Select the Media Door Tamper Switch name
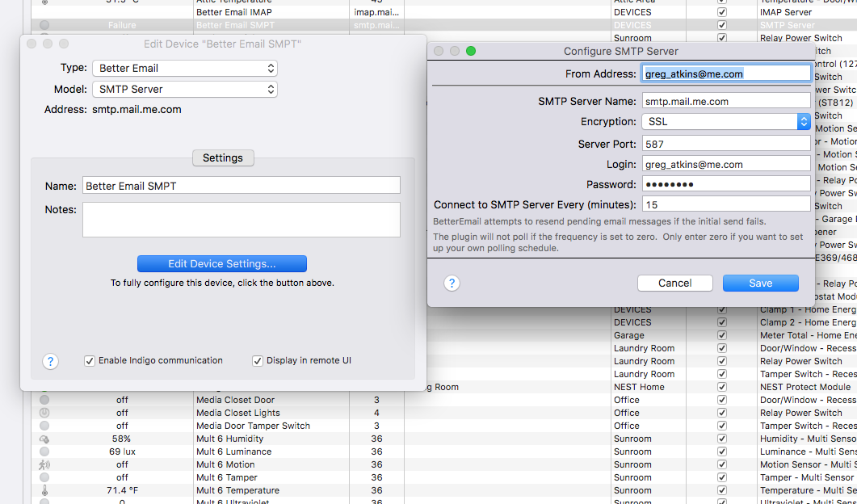 click(x=253, y=426)
